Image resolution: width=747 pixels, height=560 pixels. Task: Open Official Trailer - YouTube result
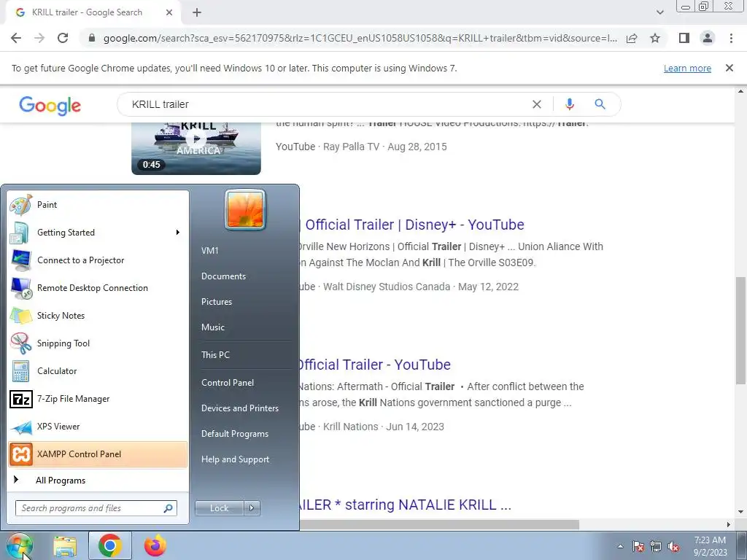pos(374,365)
